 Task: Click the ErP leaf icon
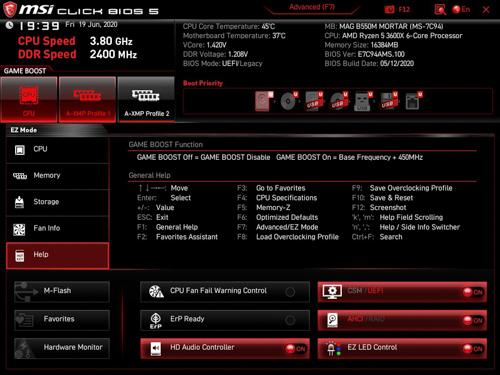pos(156,321)
